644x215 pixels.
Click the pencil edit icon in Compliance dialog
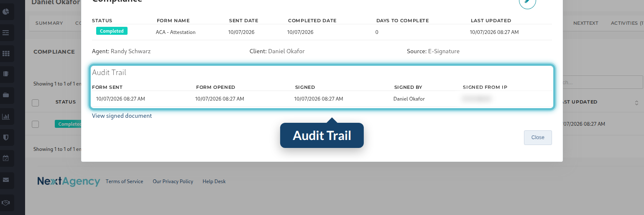(527, 1)
